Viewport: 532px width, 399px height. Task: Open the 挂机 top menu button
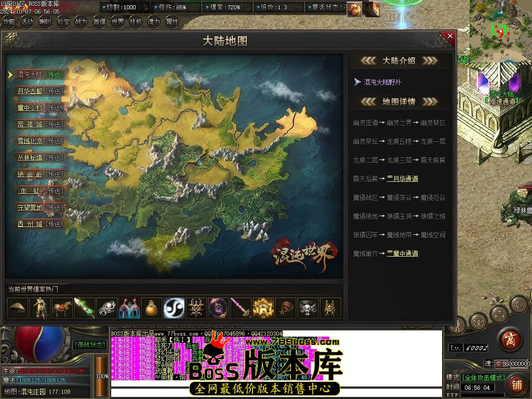pos(136,22)
